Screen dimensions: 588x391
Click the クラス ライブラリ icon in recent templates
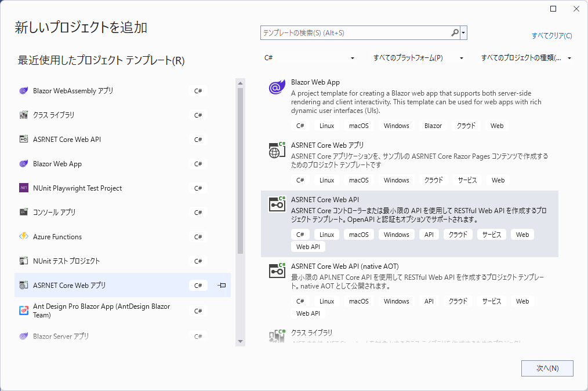(24, 115)
